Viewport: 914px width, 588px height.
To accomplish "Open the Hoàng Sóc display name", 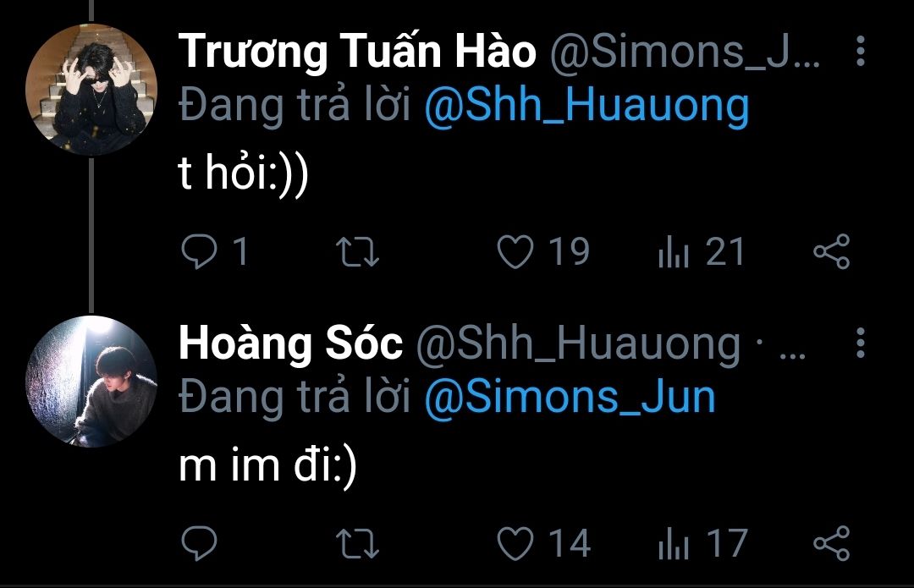I will point(290,343).
